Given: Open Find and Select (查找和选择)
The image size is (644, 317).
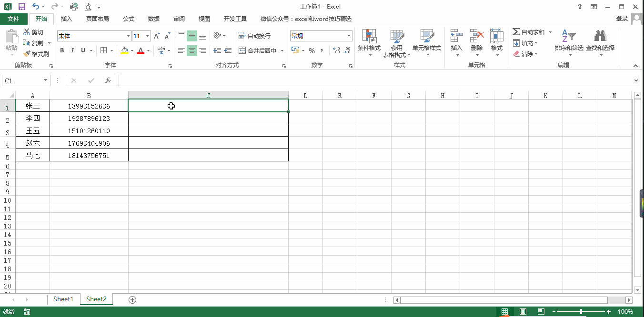Looking at the screenshot, I should point(600,43).
